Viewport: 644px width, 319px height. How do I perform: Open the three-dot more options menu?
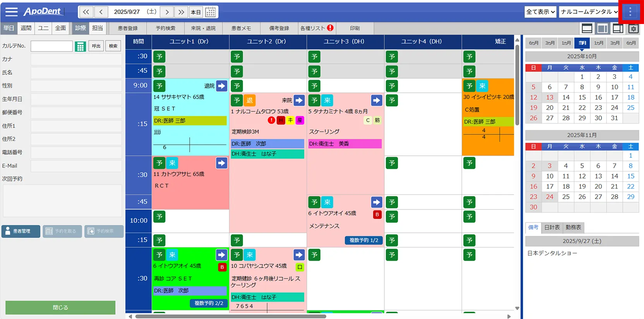pos(630,12)
